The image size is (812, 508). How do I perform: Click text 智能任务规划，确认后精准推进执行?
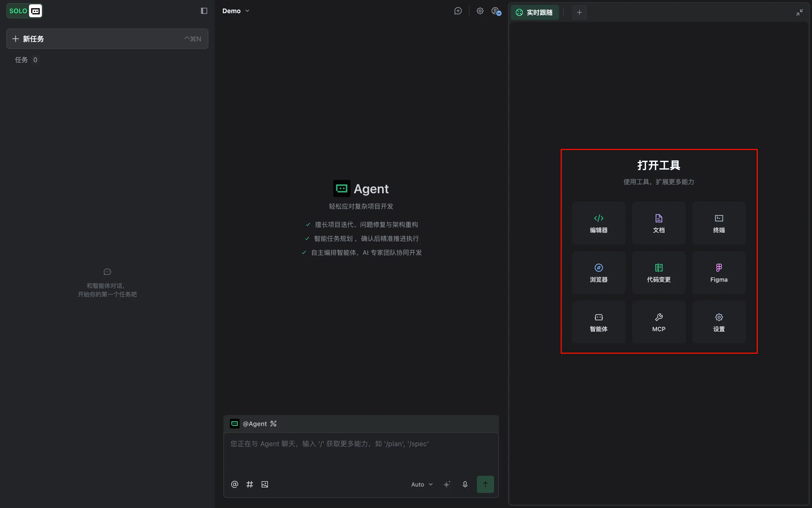[x=367, y=239]
